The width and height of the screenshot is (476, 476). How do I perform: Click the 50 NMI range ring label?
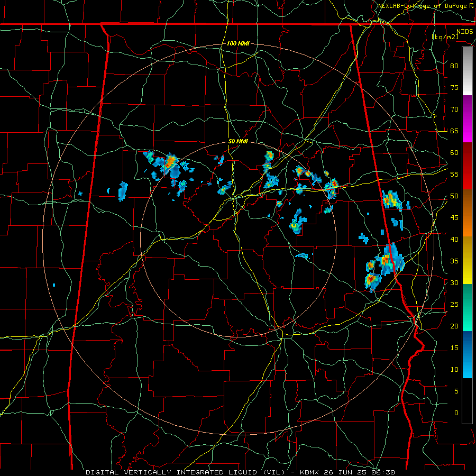point(238,141)
